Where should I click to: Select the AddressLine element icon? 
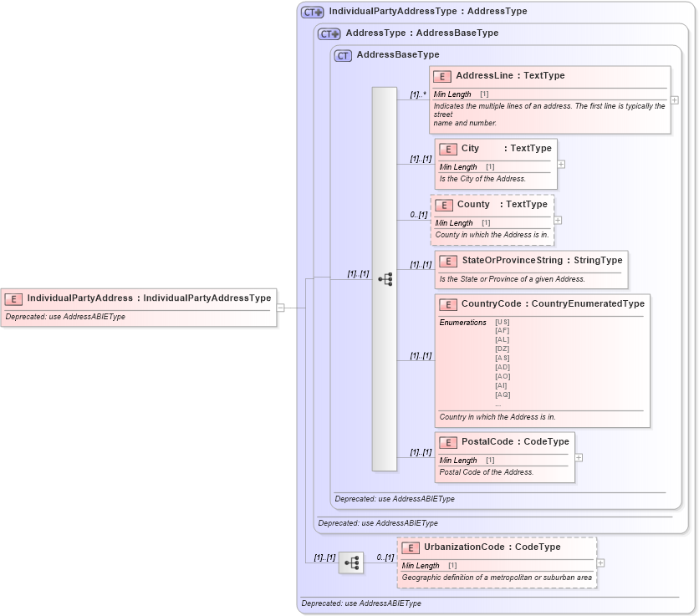[441, 75]
